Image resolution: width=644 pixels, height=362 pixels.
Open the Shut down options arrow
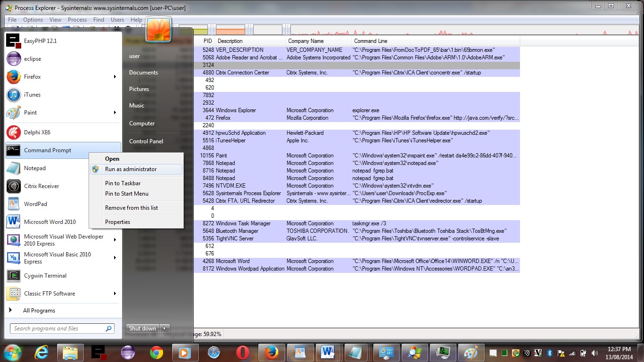coord(165,329)
